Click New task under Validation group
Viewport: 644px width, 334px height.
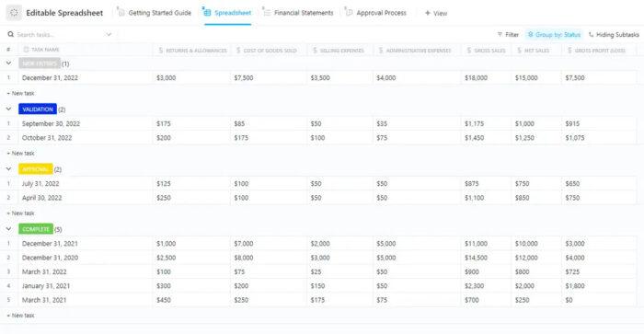click(x=21, y=154)
